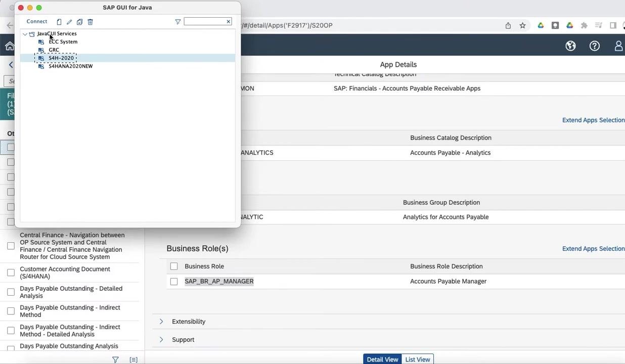Click Analytics for Accounts Payable description
Screen dimensions: 625x364
tap(445, 217)
